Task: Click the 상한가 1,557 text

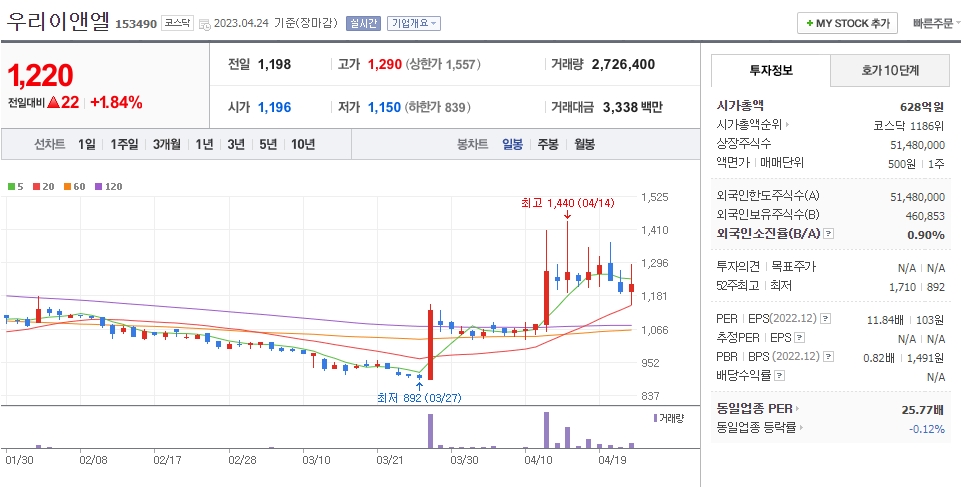Action: [x=444, y=64]
